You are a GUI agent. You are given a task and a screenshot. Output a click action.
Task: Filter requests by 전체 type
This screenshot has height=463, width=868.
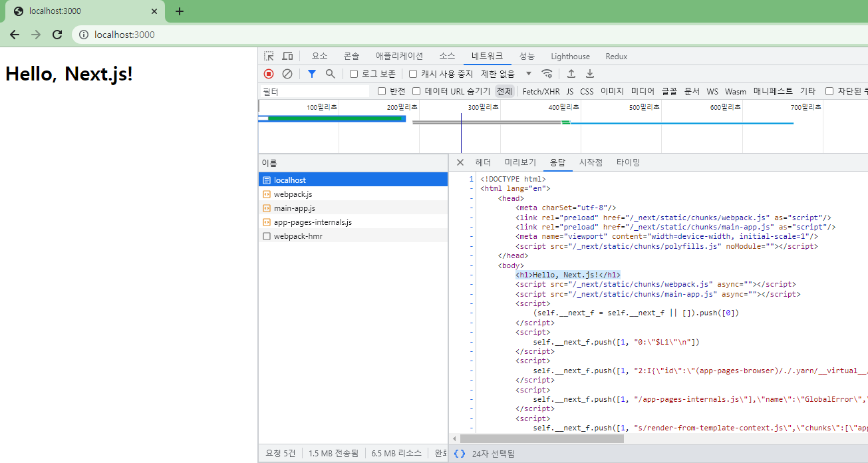point(505,91)
